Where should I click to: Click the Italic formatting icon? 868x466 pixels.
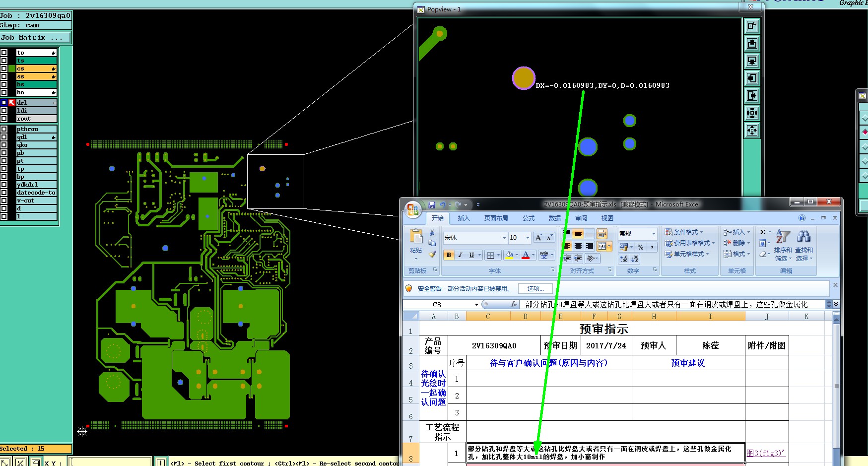pos(460,255)
